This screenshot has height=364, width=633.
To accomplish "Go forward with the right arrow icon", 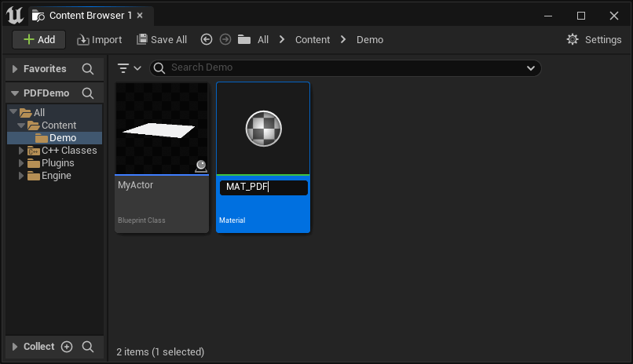I will 225,39.
